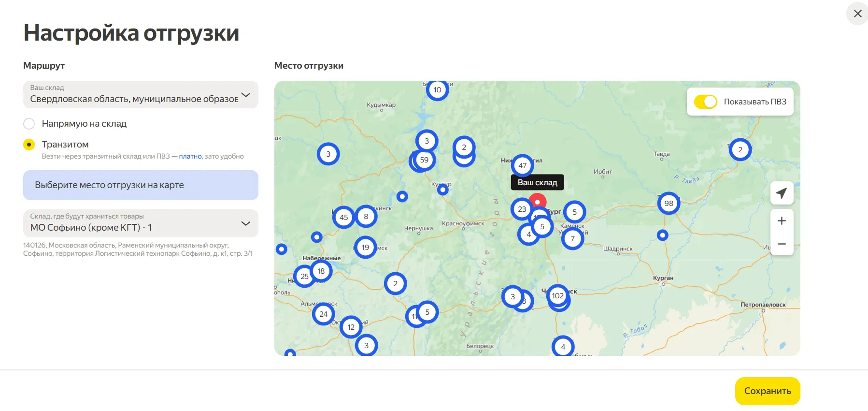Select the Напрямую на склад radio option

coord(29,124)
